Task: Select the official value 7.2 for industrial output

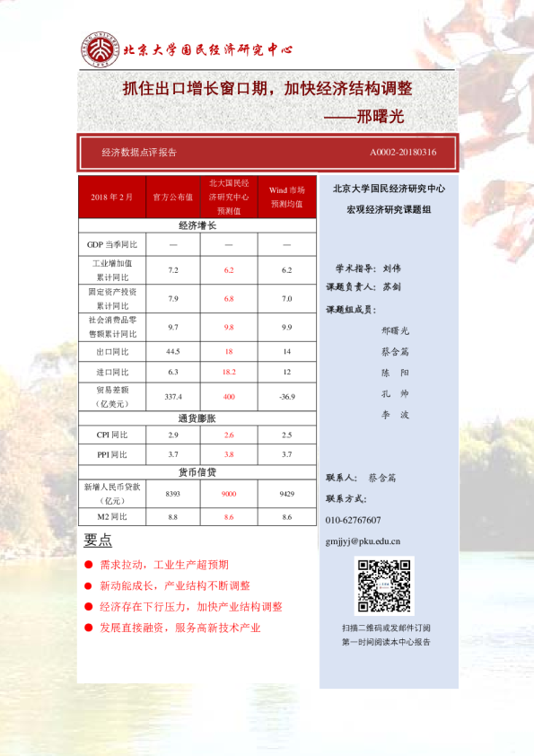Action: pos(173,270)
